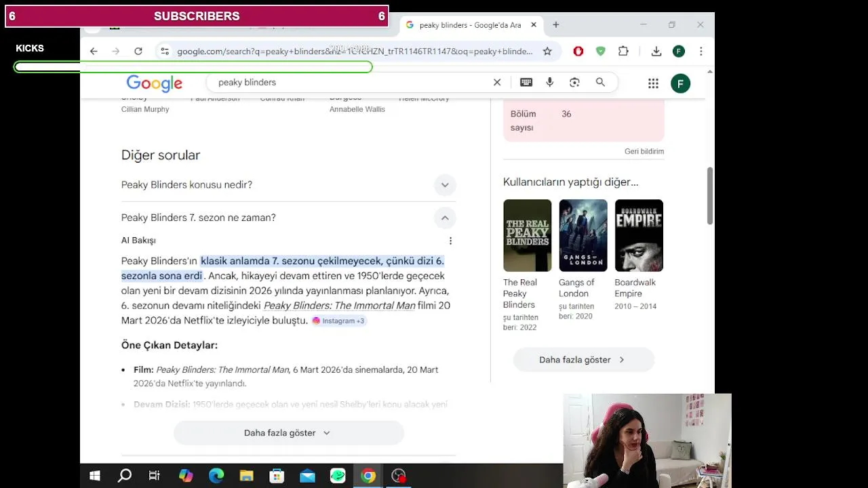Click Annabelle Wallis cast name
Screen dimensions: 868x488
pos(357,109)
